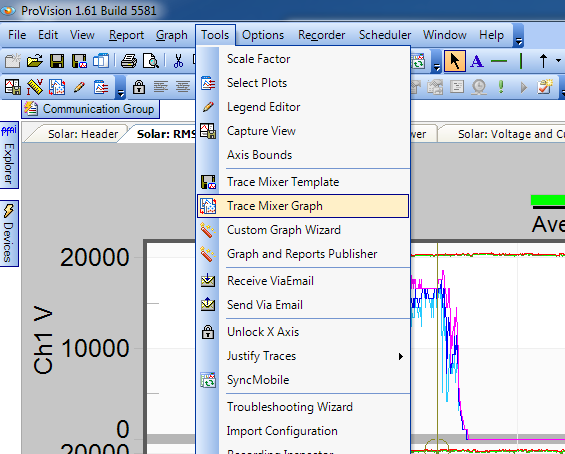
Task: Click the SyncMobile toolbar icon
Action: click(x=418, y=62)
